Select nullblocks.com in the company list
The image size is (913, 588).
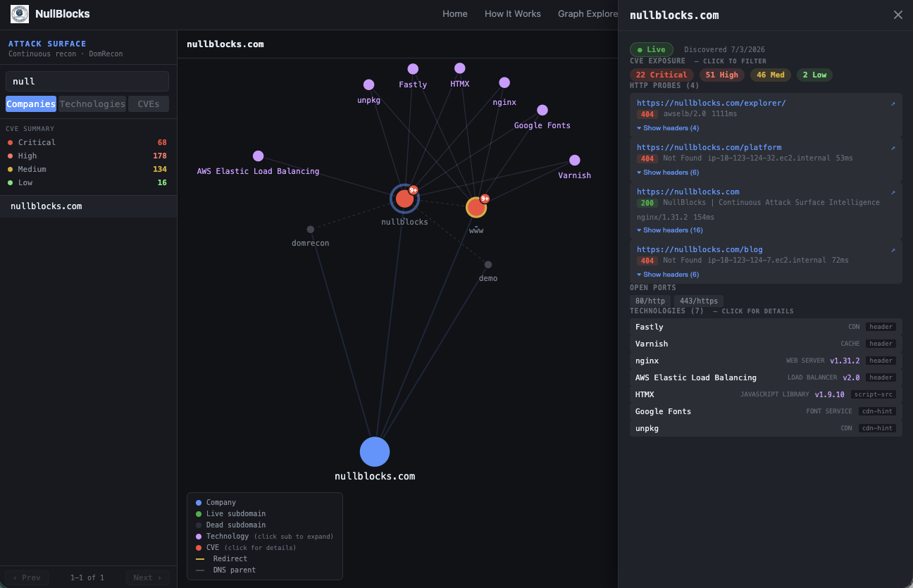pyautogui.click(x=88, y=206)
